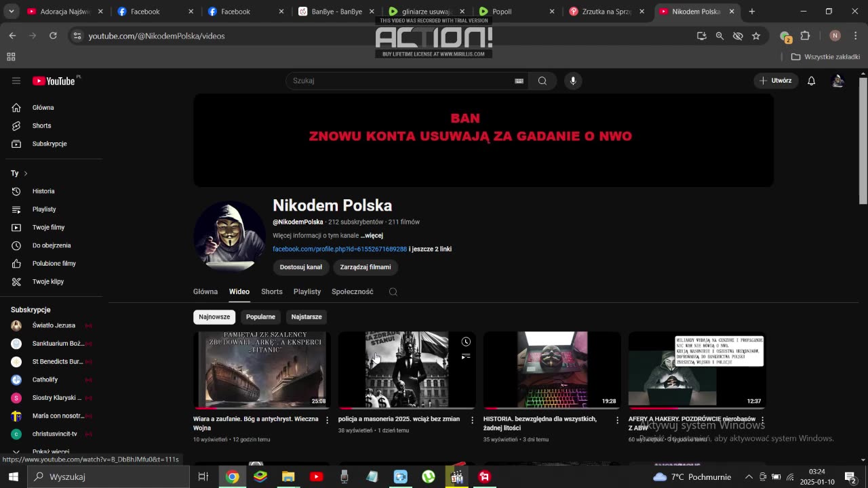Open facebook.com profile link
Viewport: 868px width, 488px height.
pos(340,249)
